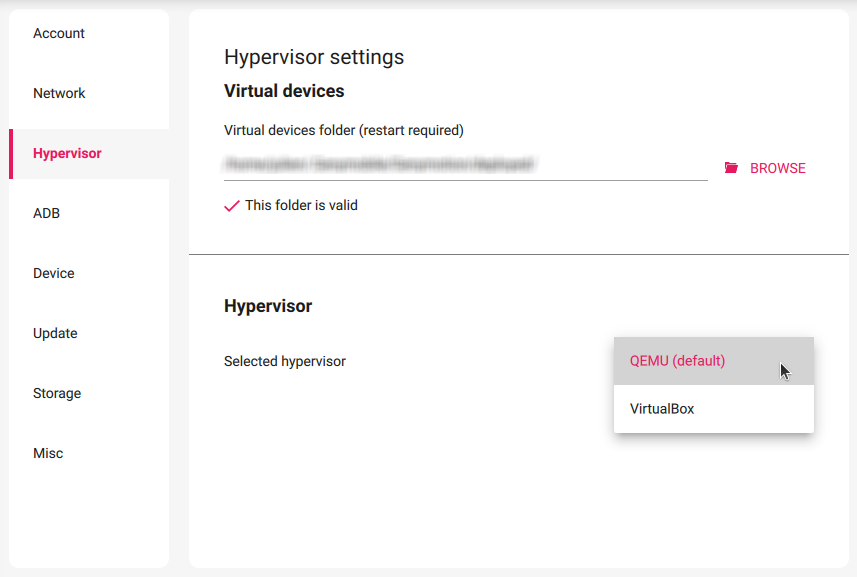
Task: Select VirtualBox from the hypervisor list
Action: pos(660,408)
